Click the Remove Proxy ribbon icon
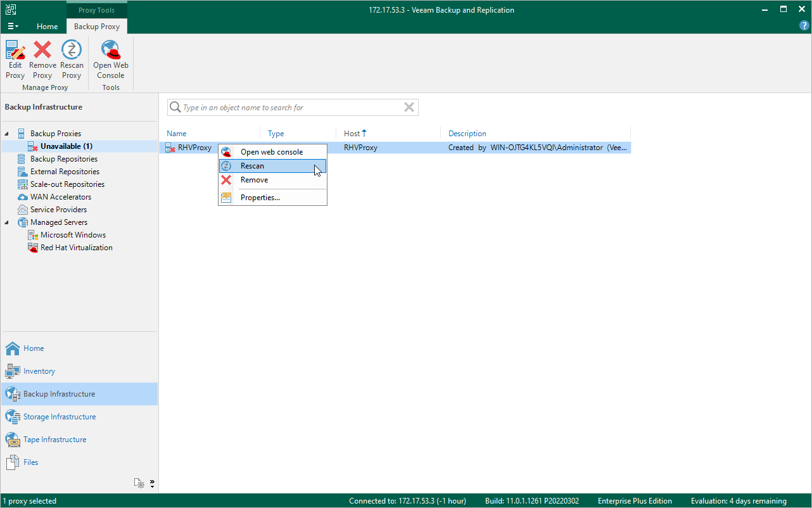 point(42,49)
